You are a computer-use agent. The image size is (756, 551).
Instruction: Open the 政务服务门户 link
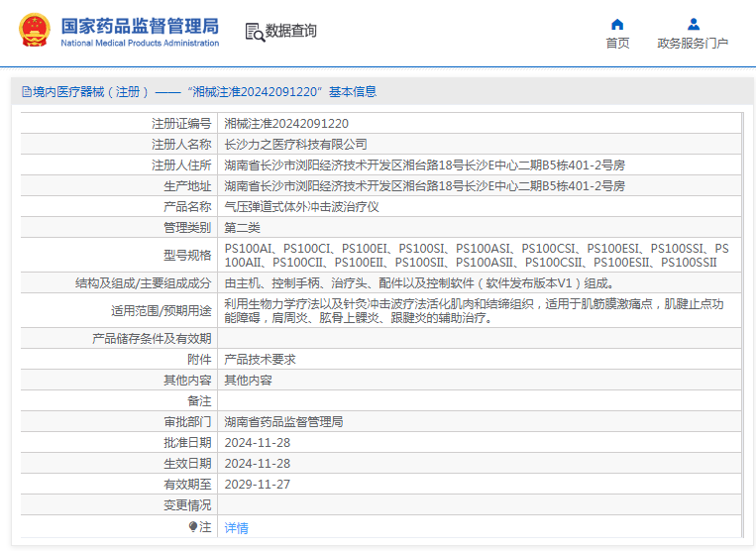pyautogui.click(x=693, y=44)
